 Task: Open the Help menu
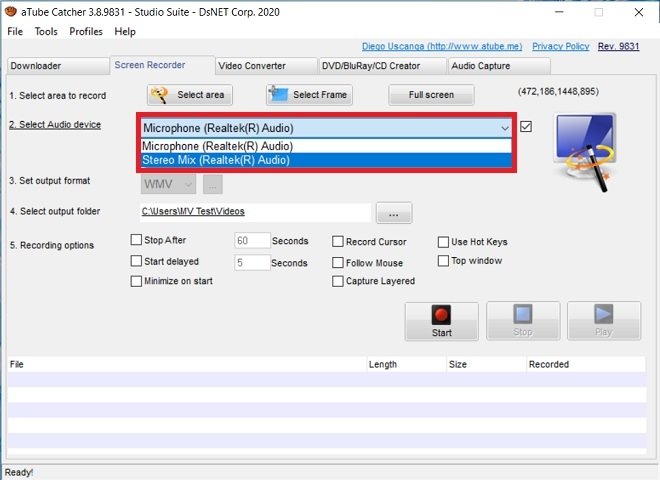click(125, 32)
